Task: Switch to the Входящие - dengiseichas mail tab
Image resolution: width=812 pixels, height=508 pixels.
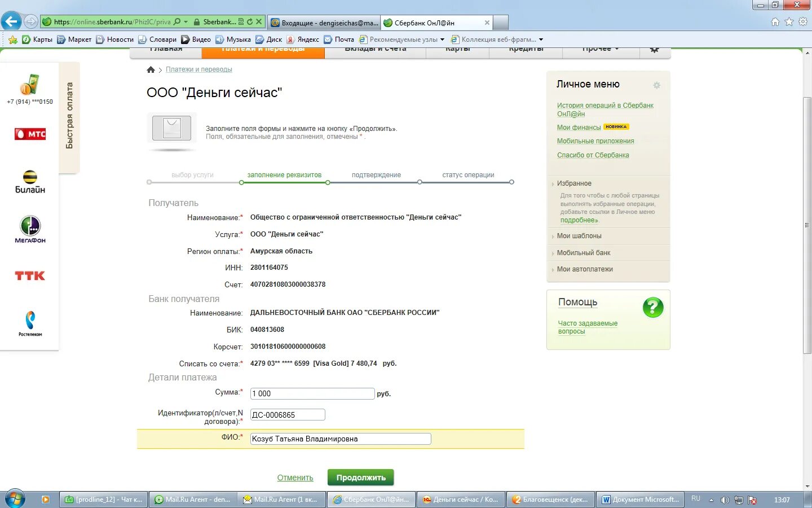Action: click(x=324, y=23)
